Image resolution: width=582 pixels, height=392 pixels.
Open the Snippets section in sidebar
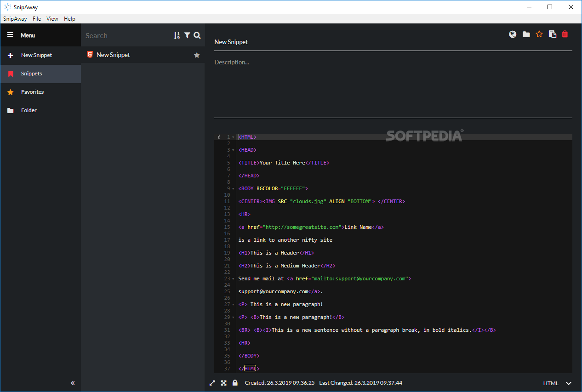[x=40, y=74]
